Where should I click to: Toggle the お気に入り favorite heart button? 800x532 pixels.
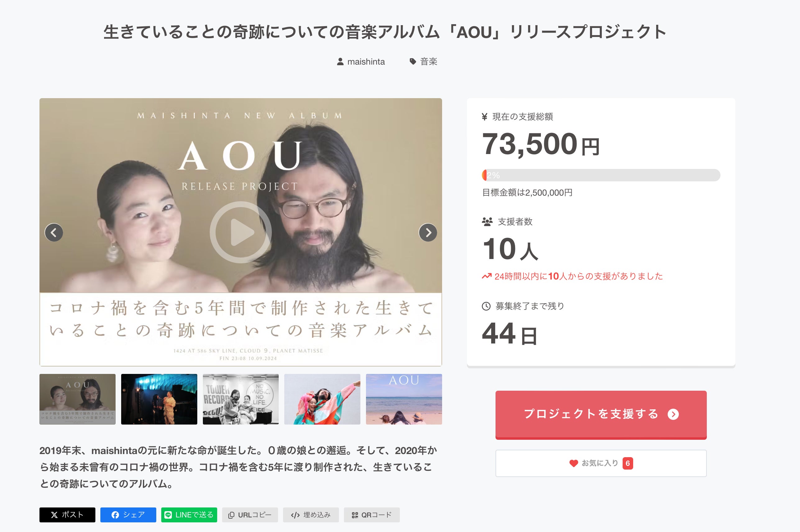[x=601, y=463]
